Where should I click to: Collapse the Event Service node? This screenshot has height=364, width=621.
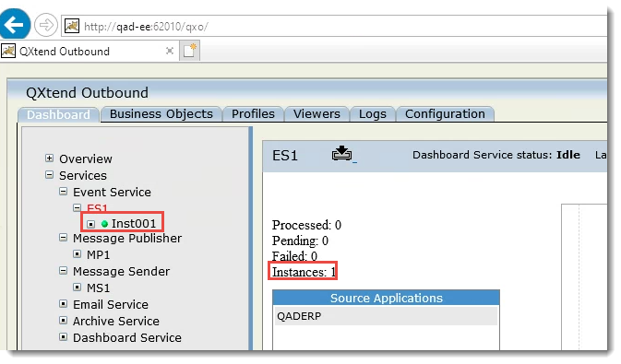(x=63, y=192)
